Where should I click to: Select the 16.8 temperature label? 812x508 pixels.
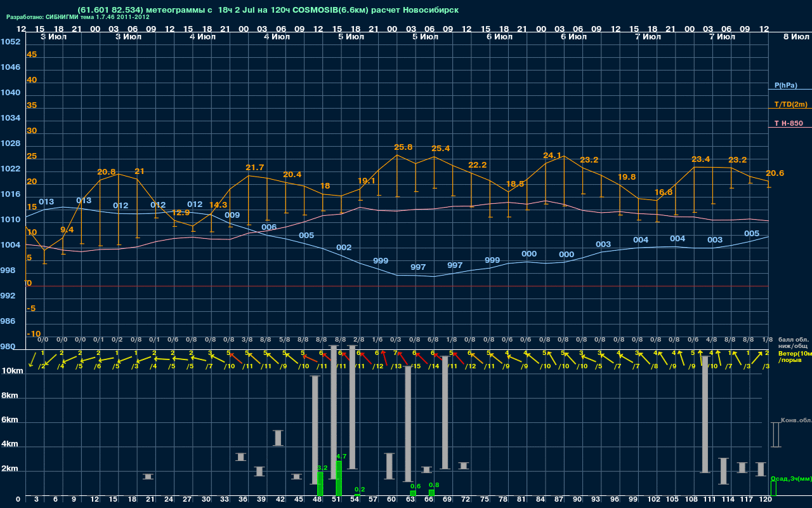coord(664,192)
